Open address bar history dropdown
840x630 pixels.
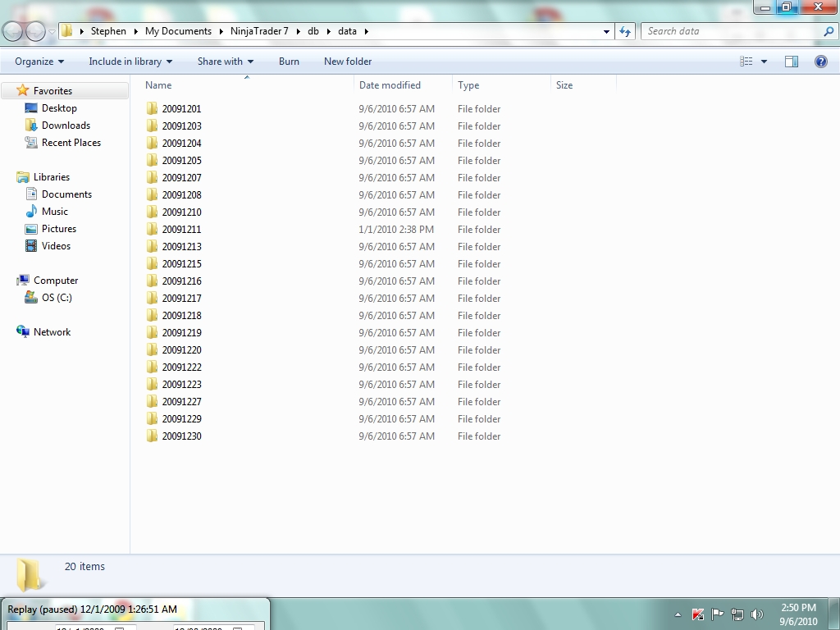(606, 32)
